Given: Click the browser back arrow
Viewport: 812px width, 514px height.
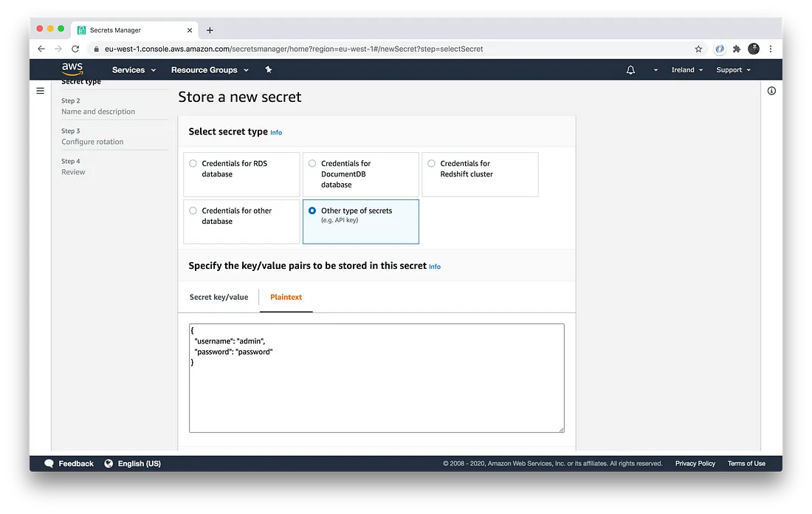Looking at the screenshot, I should pyautogui.click(x=41, y=49).
